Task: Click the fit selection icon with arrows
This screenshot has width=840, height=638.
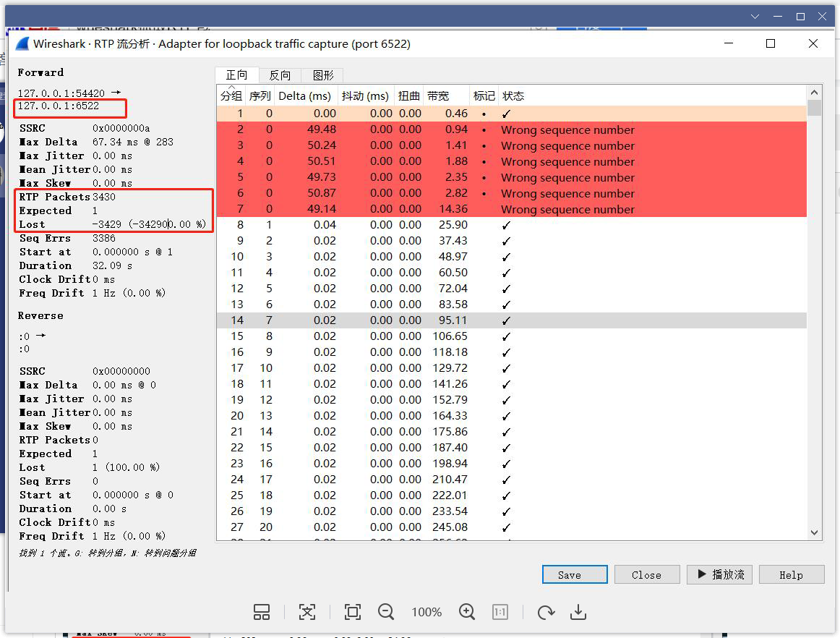Action: coord(307,611)
